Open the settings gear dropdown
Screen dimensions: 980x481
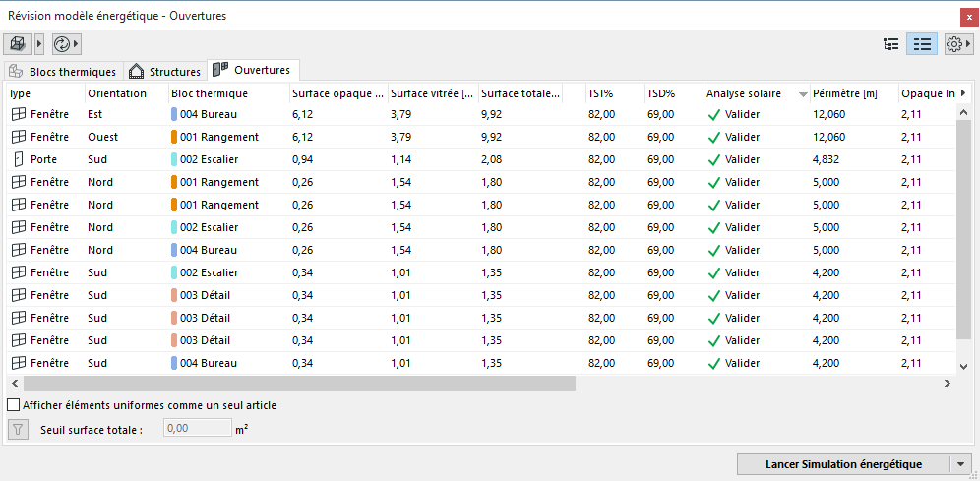[957, 44]
